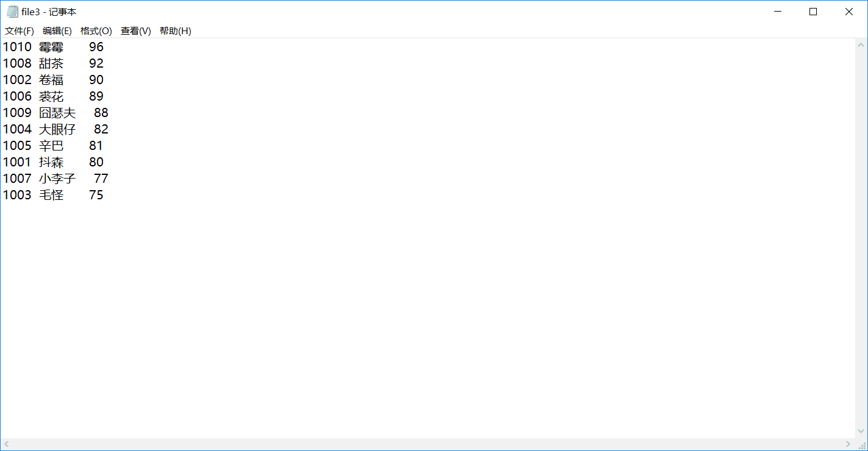Click the horizontal scrollbar right arrow
The height and width of the screenshot is (451, 868).
pyautogui.click(x=848, y=444)
